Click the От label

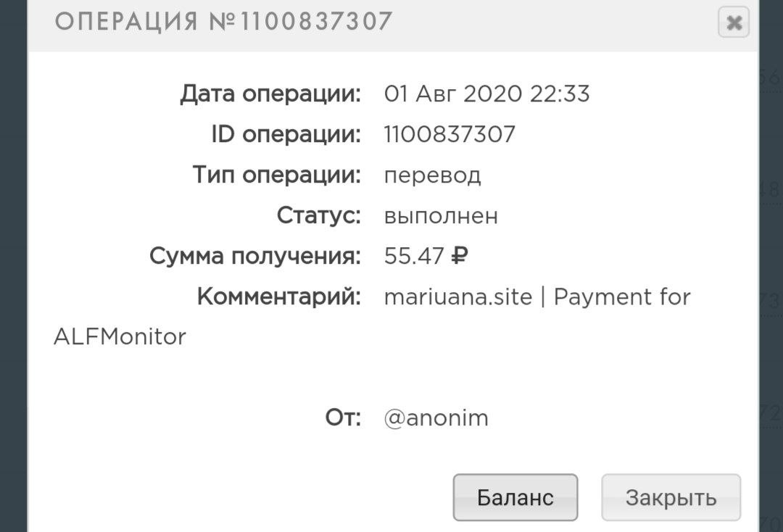pos(342,418)
